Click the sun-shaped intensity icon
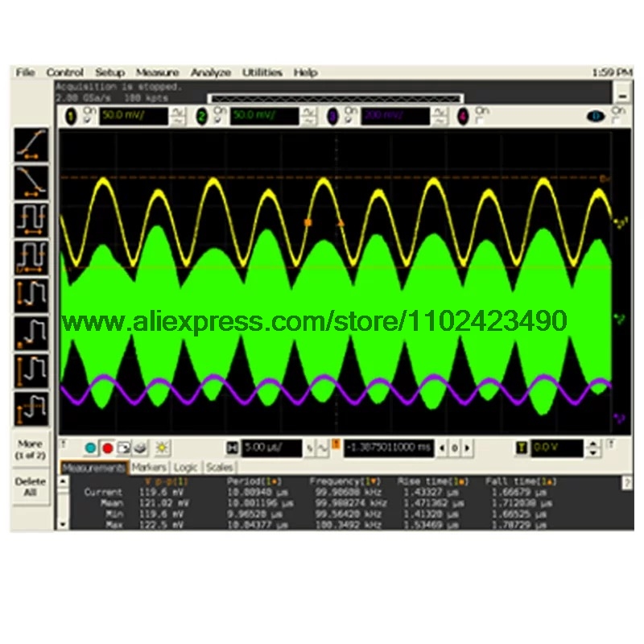 162,448
